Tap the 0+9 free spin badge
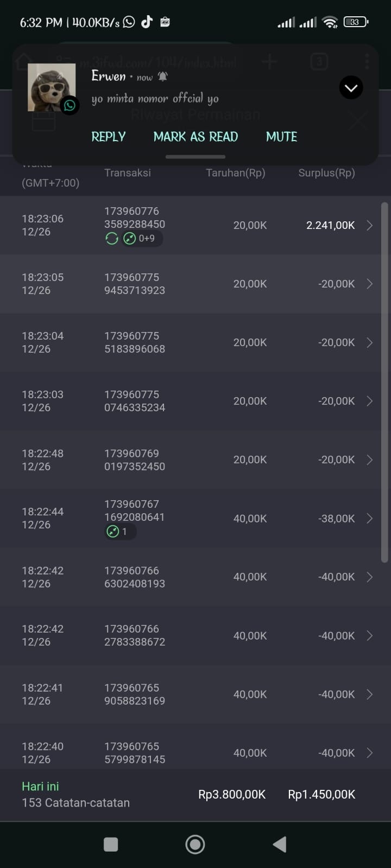This screenshot has height=868, width=391. click(x=140, y=239)
